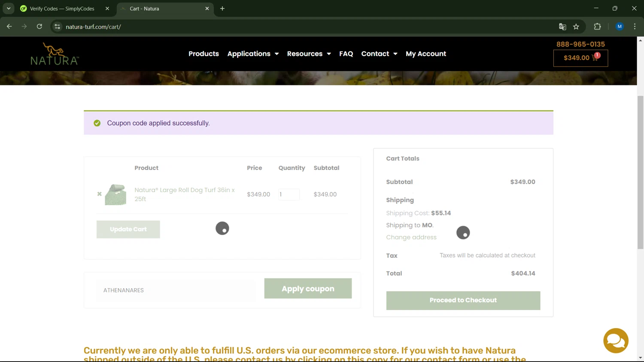Click the scrollbar down arrow

point(640,358)
